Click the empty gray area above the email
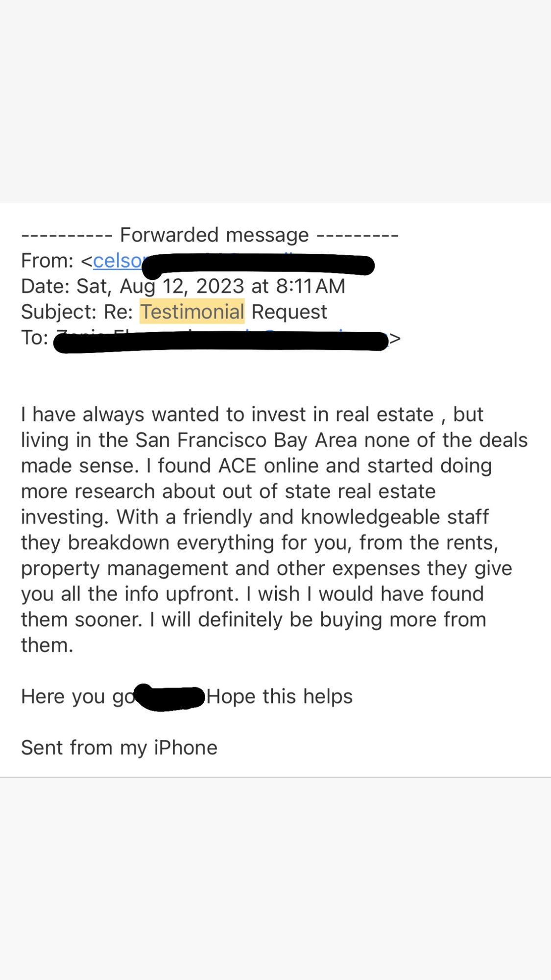 (x=275, y=101)
